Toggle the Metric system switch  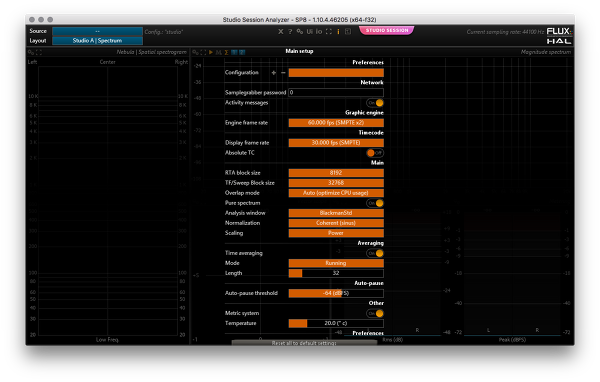pyautogui.click(x=375, y=313)
